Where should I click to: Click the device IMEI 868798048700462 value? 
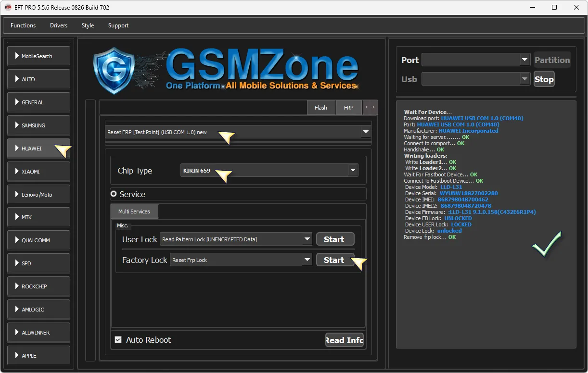pos(463,199)
